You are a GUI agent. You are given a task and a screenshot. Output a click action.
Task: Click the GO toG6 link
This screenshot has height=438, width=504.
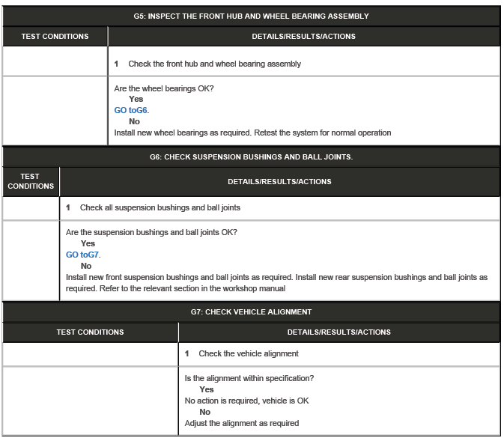click(131, 110)
